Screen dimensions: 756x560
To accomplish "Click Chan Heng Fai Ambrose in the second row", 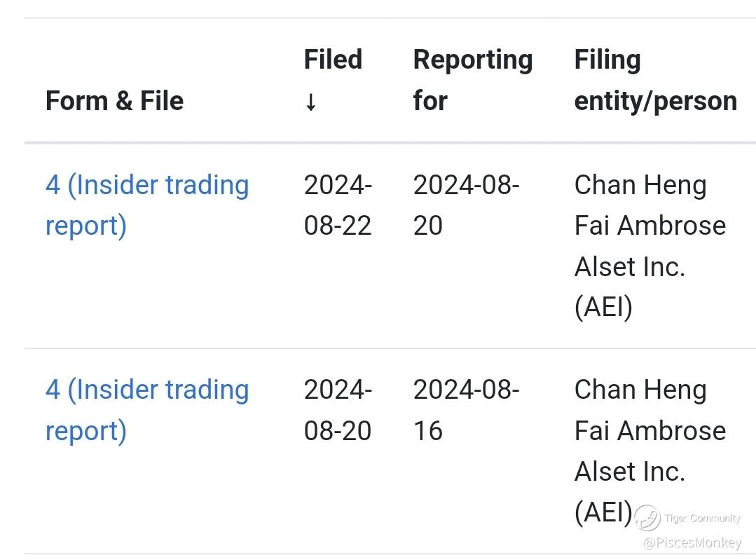I will [650, 410].
